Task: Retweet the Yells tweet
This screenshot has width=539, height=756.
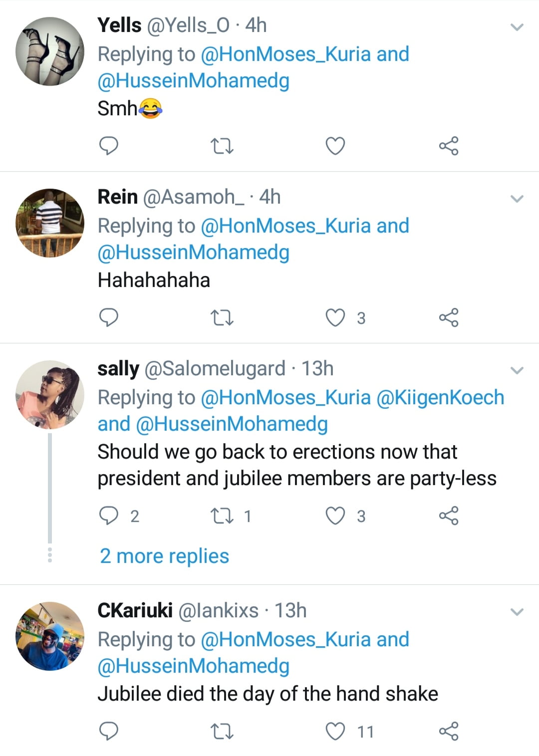Action: click(x=222, y=146)
